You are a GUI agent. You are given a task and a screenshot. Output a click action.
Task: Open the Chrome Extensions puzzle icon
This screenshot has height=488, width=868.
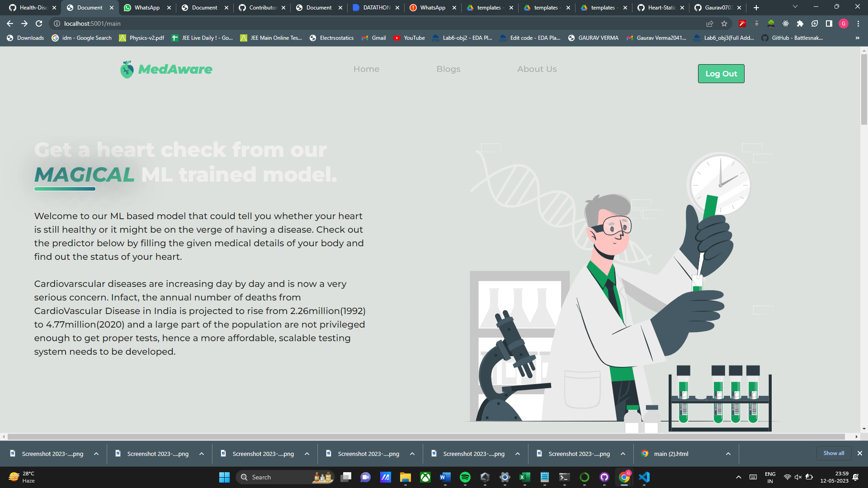[x=800, y=23]
